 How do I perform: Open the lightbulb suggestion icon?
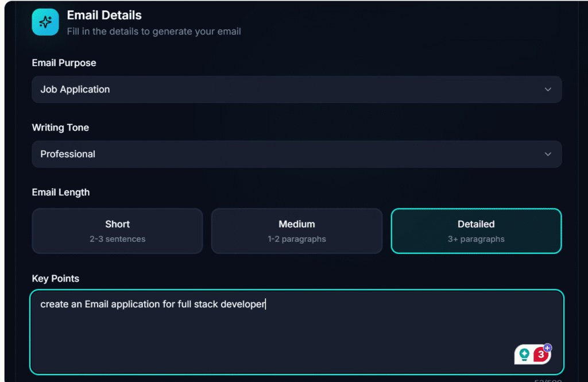tap(525, 354)
